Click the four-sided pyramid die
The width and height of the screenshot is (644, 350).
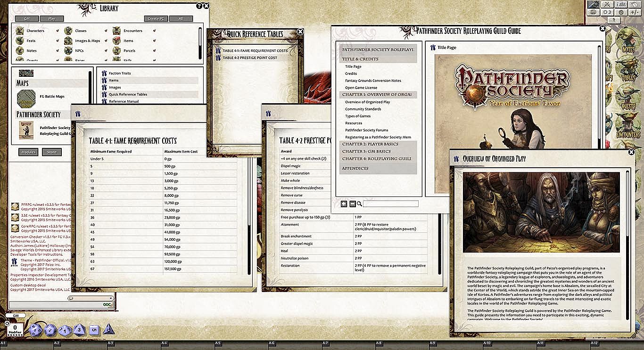point(108,329)
